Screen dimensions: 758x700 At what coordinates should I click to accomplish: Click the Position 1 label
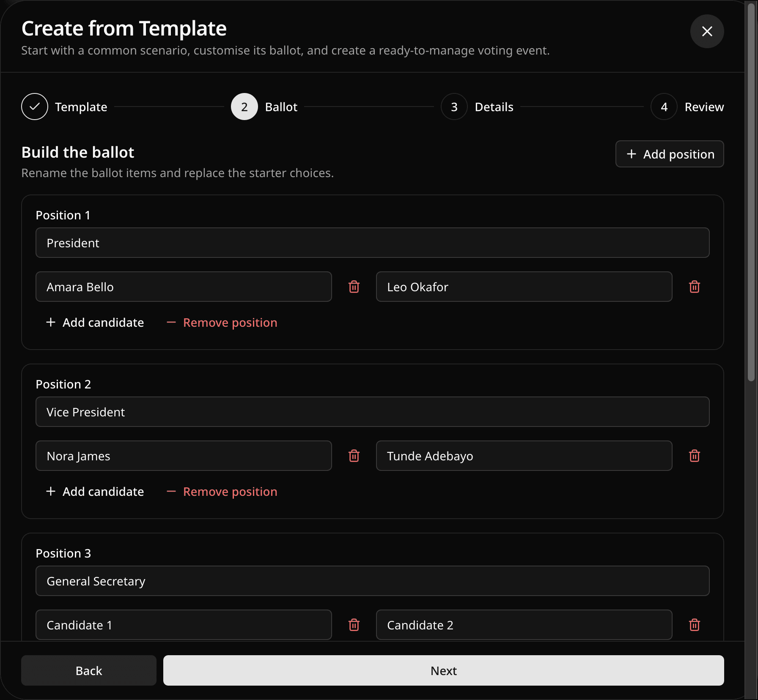(x=63, y=215)
